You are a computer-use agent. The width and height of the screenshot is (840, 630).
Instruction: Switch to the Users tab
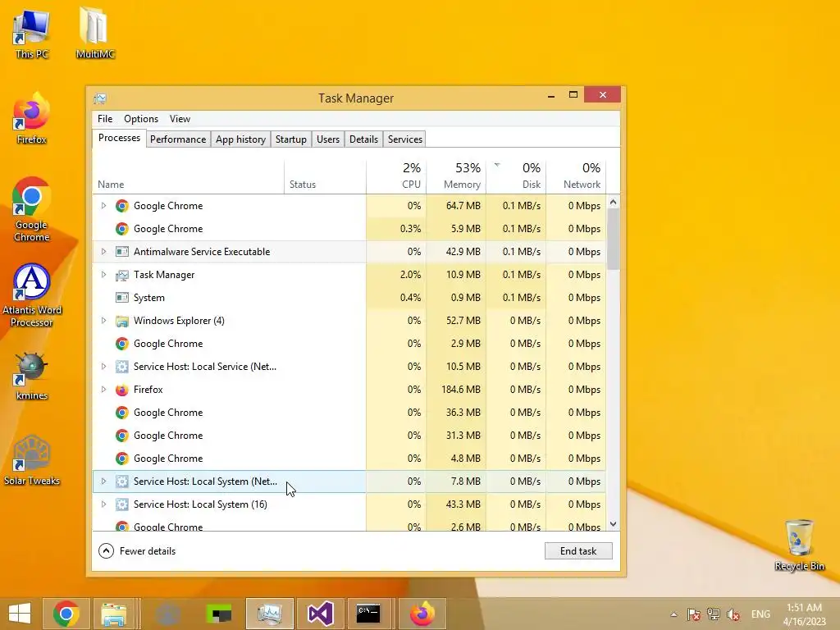pyautogui.click(x=328, y=139)
